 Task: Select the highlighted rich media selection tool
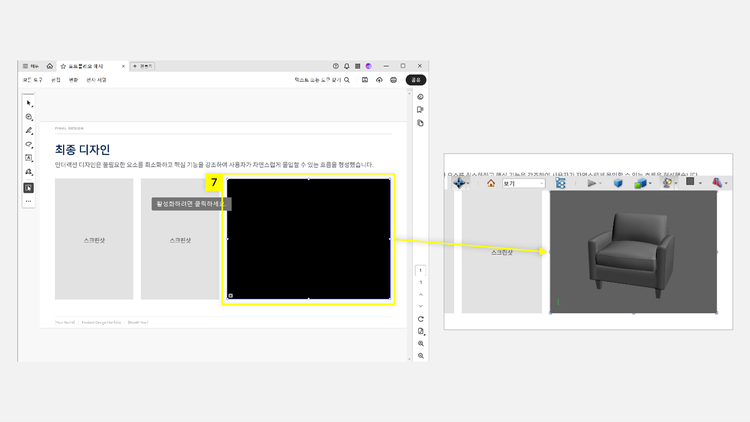coord(29,188)
